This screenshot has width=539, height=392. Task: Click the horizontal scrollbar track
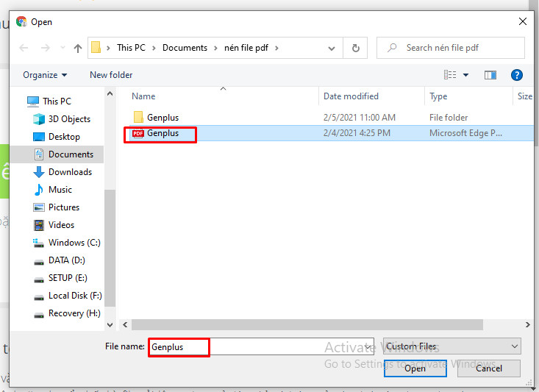(x=307, y=324)
